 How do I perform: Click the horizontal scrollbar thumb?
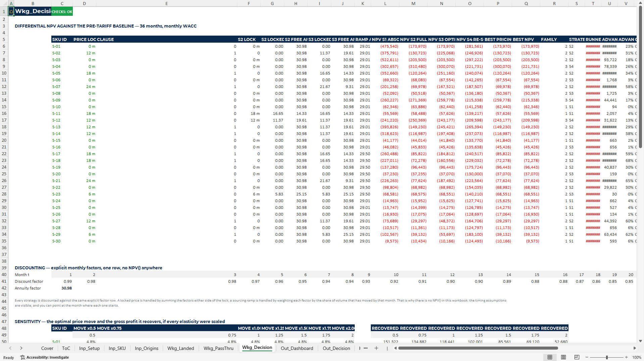478,348
